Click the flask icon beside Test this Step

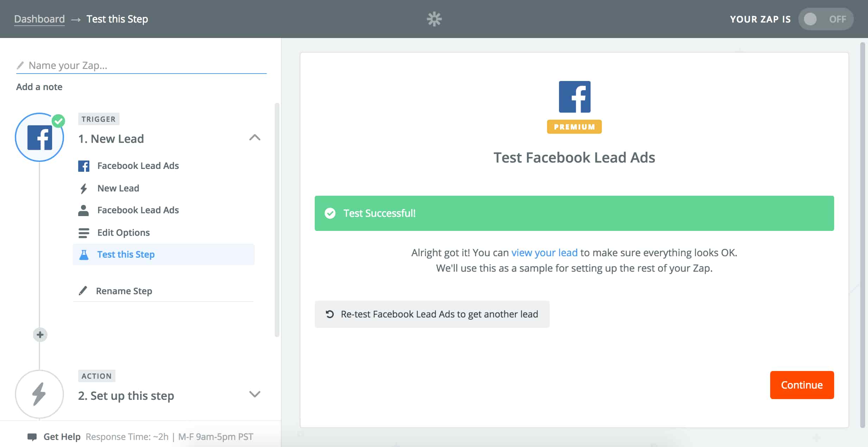click(x=84, y=254)
